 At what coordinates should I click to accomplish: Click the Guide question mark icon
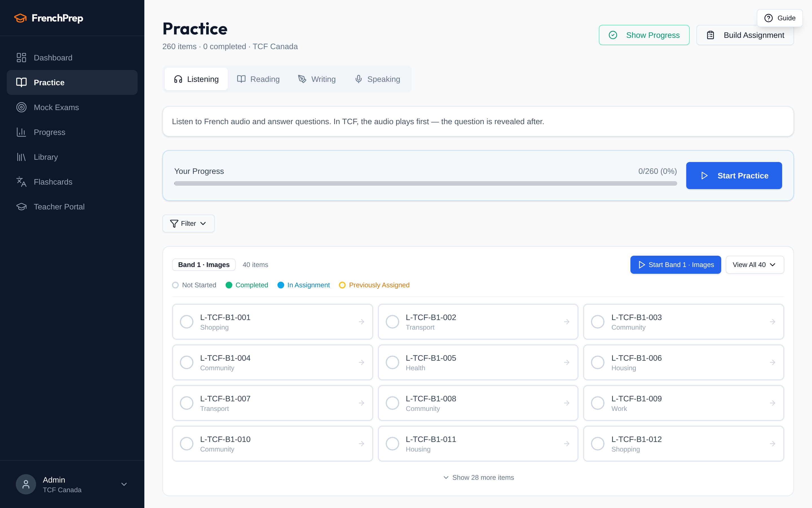click(x=768, y=18)
